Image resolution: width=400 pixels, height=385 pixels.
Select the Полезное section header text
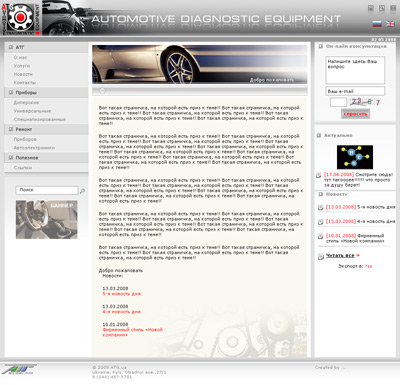(27, 157)
